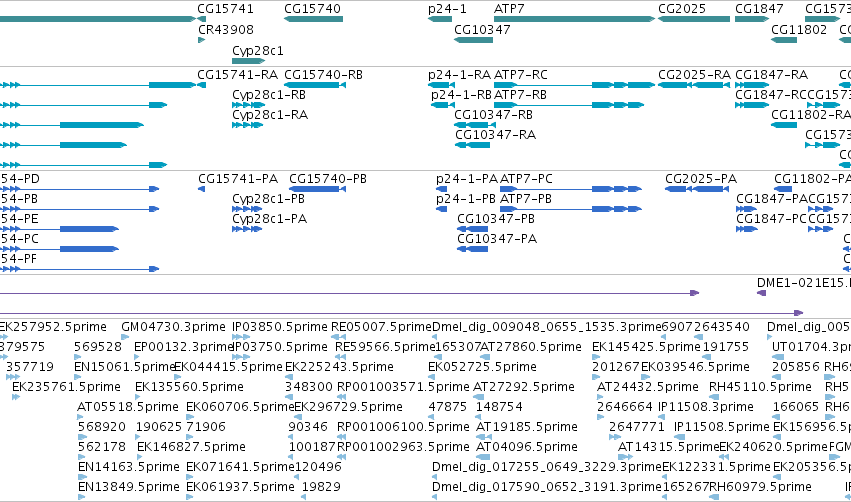Click transcript p24-1-RA label
This screenshot has width=851, height=502.
click(459, 74)
